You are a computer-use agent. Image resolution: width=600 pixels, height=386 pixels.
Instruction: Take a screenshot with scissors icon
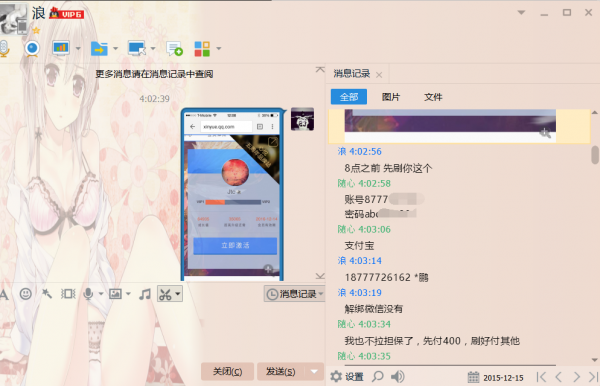coord(165,294)
